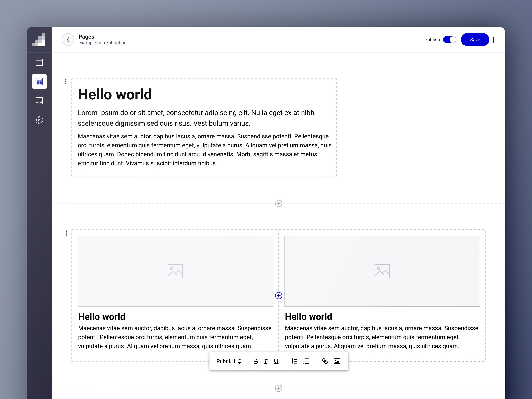Go back using the arrow next to Pages
532x399 pixels.
click(68, 39)
